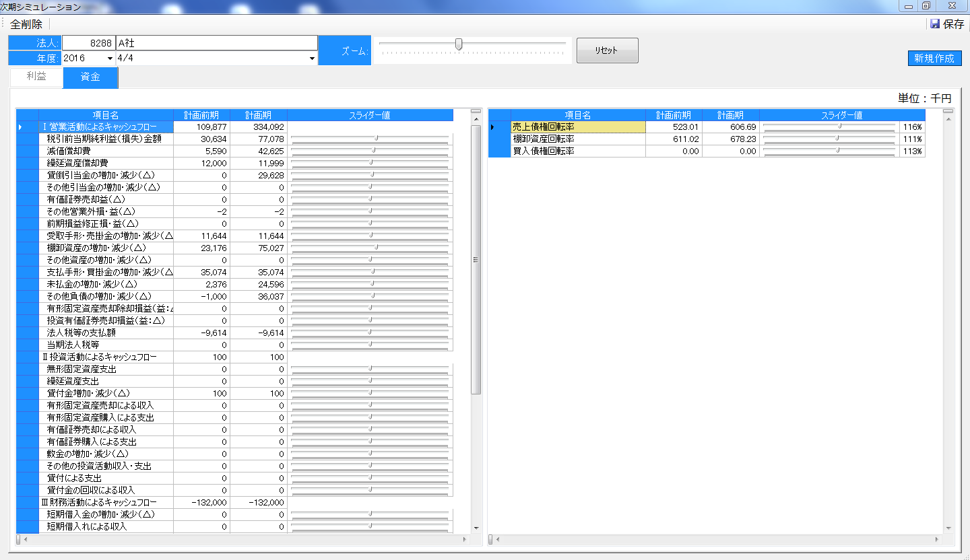
Task: Click the 減価償却費 slider
Action: point(369,151)
